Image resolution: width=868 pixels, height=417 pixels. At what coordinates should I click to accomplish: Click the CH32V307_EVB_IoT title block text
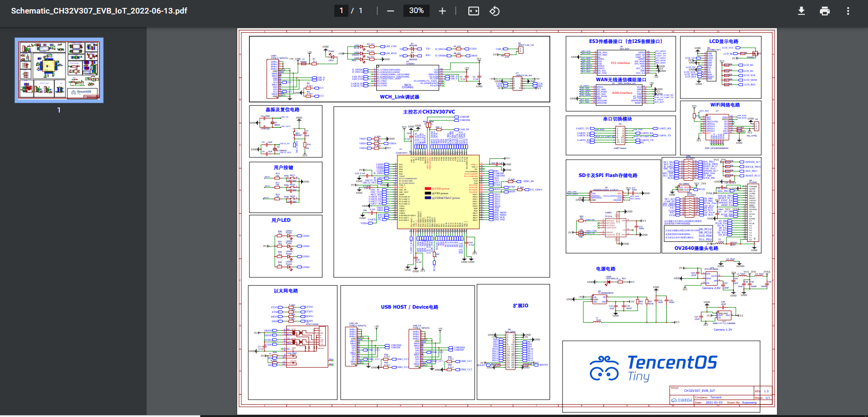[x=699, y=390]
